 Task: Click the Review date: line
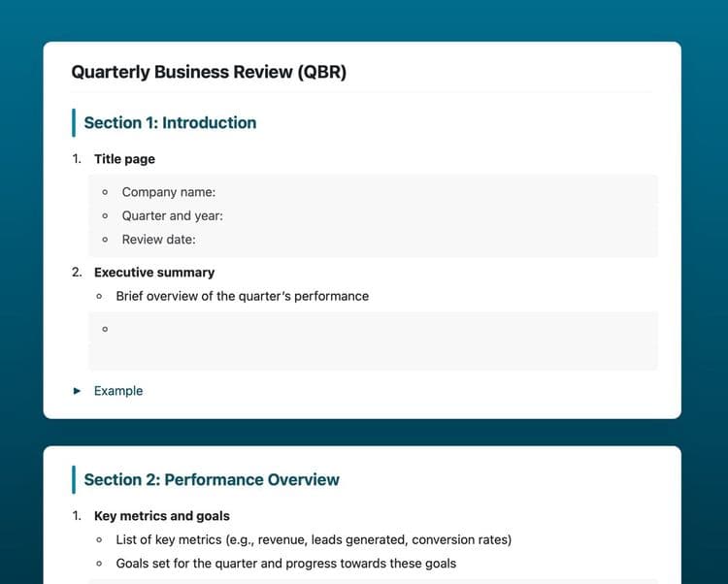click(158, 240)
